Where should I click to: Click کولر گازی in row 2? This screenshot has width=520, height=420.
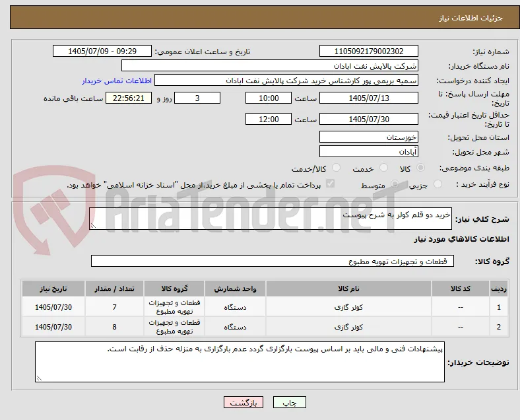[x=348, y=327]
